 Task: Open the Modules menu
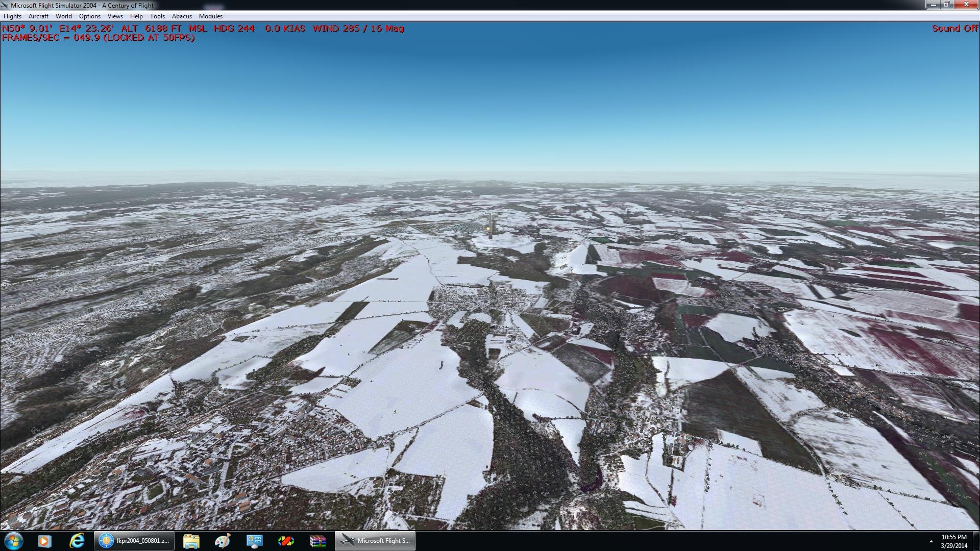pyautogui.click(x=211, y=16)
